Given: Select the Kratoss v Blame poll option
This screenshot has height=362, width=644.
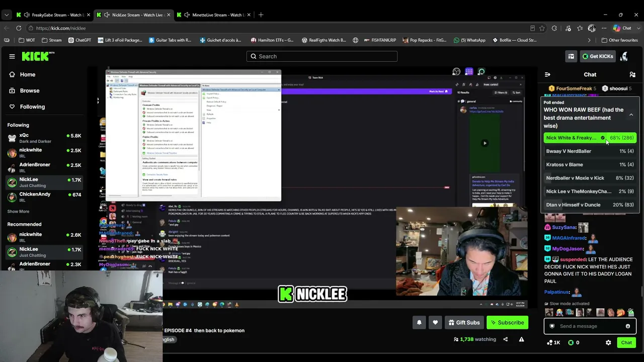Looking at the screenshot, I should 590,164.
